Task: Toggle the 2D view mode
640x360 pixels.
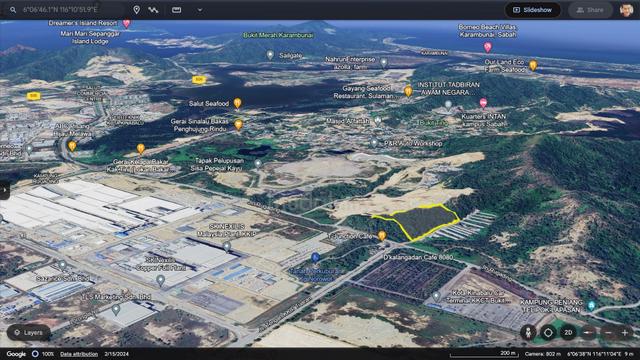Action: [x=568, y=333]
